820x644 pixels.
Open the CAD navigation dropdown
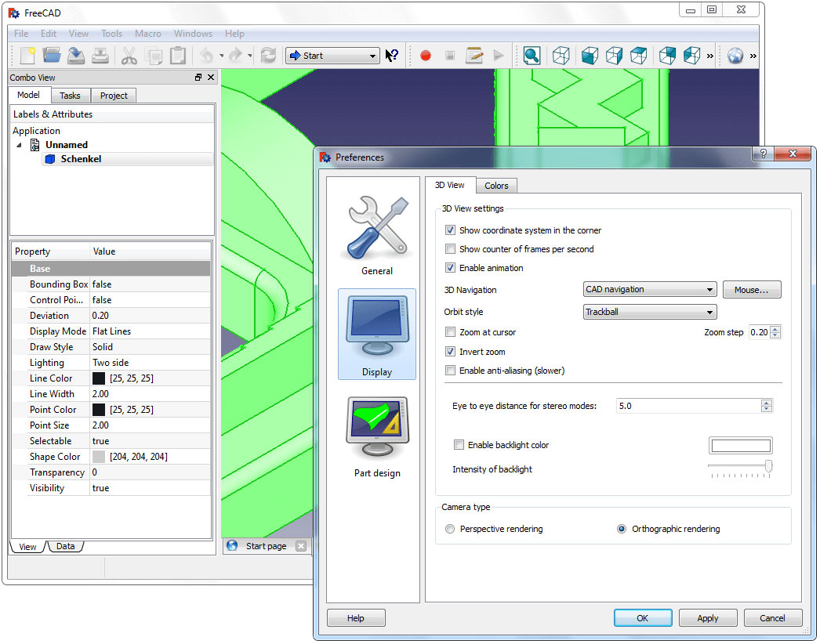650,289
